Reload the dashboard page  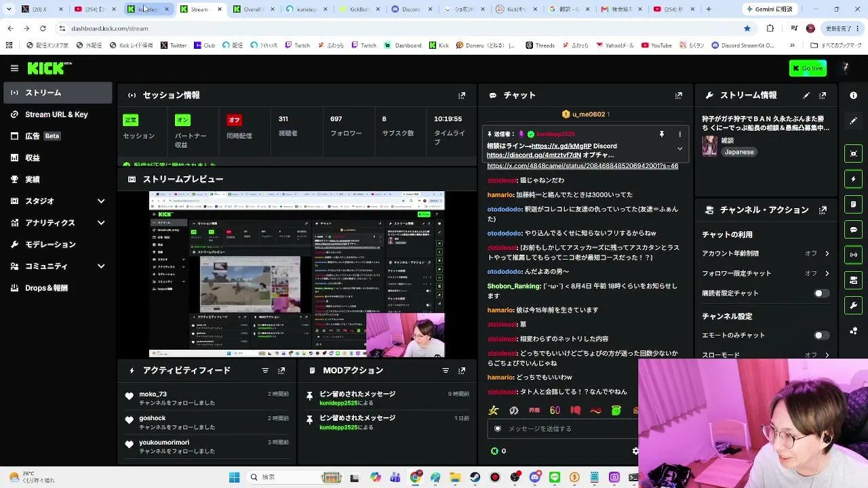[x=43, y=28]
